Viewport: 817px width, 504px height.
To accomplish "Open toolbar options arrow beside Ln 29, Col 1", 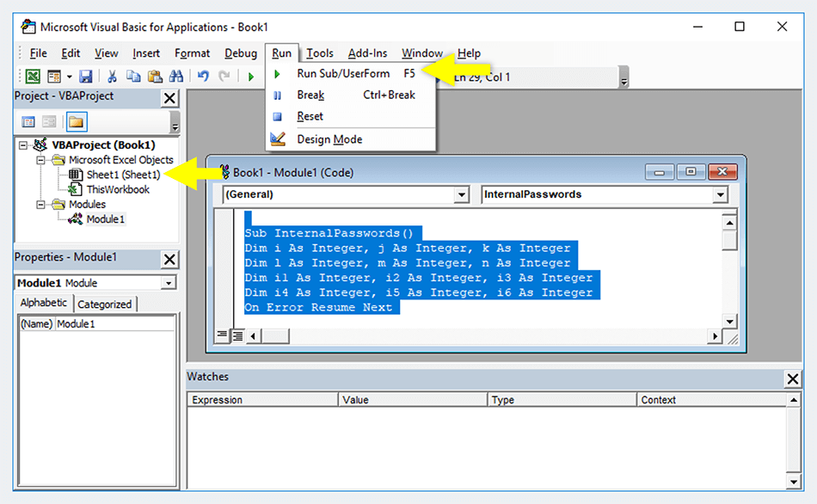I will (x=623, y=79).
